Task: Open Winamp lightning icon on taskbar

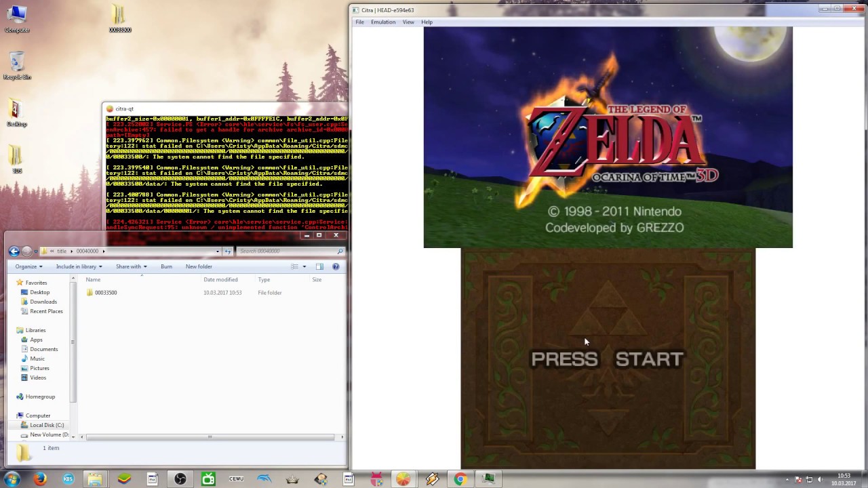Action: click(x=432, y=479)
